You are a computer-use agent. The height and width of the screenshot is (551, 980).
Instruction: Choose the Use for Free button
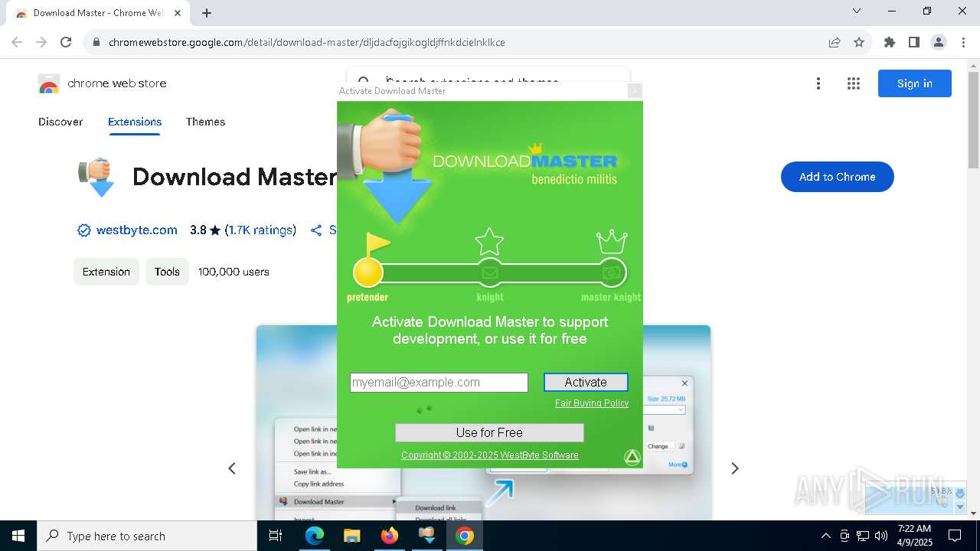(x=489, y=432)
